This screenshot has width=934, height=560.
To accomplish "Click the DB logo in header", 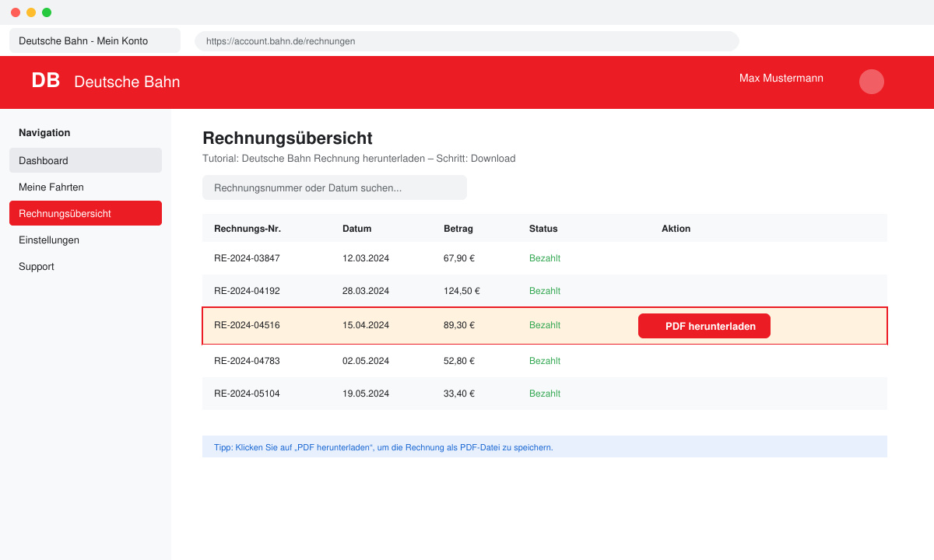I will 46,81.
